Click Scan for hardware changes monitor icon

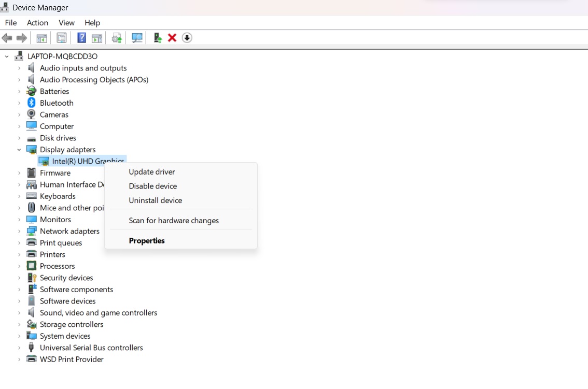tap(137, 38)
